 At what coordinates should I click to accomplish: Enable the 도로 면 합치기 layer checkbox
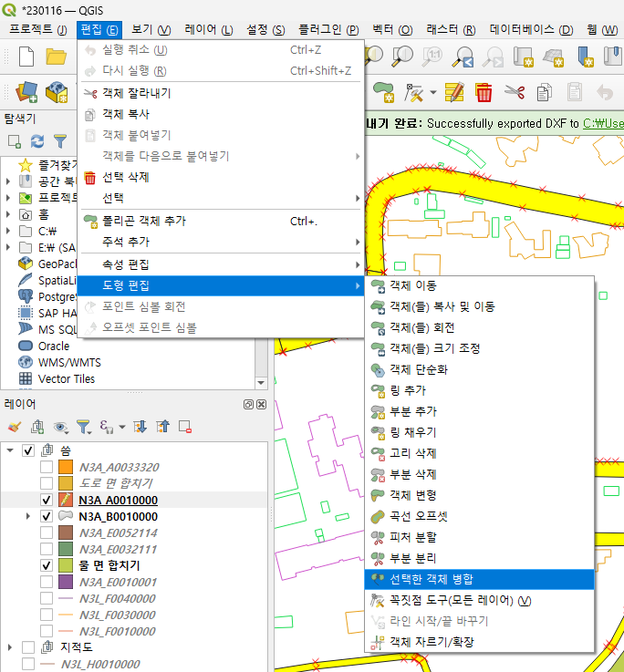pos(47,483)
